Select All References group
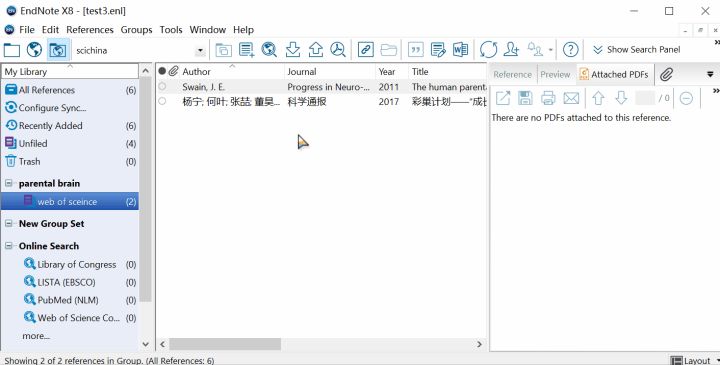Screen dimensions: 720x365 click(70, 90)
